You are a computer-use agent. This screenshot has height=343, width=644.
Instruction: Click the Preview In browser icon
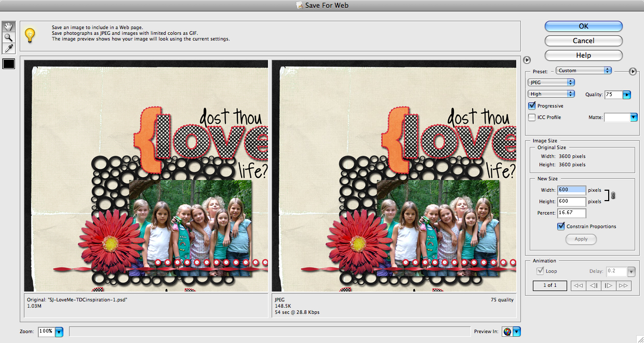tap(507, 332)
